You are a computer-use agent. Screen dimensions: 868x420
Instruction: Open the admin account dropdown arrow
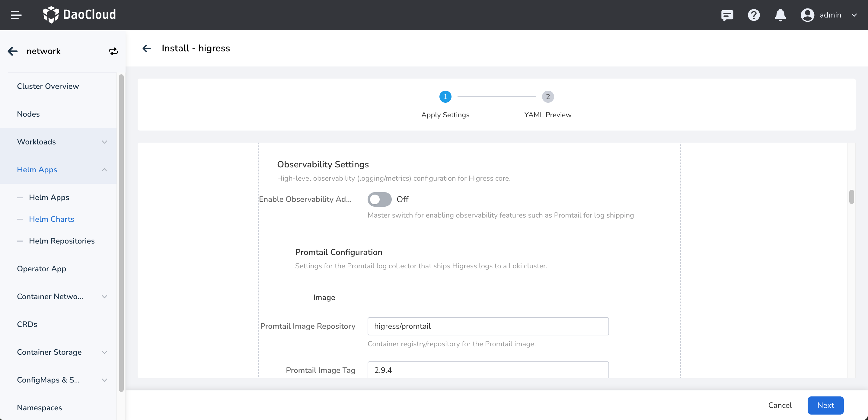854,15
